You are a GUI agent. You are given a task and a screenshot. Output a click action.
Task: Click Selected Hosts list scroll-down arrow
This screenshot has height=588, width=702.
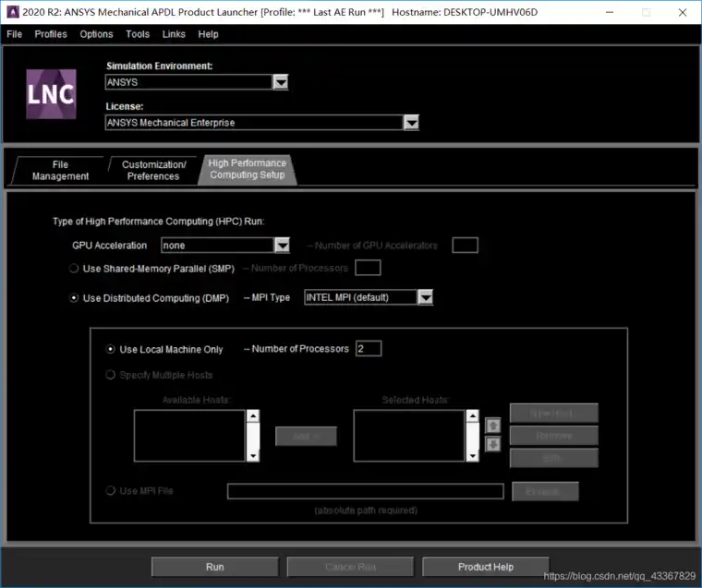tap(473, 456)
